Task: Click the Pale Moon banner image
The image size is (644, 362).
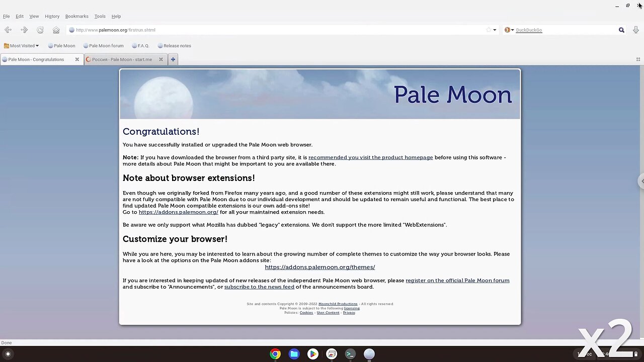Action: pyautogui.click(x=320, y=94)
